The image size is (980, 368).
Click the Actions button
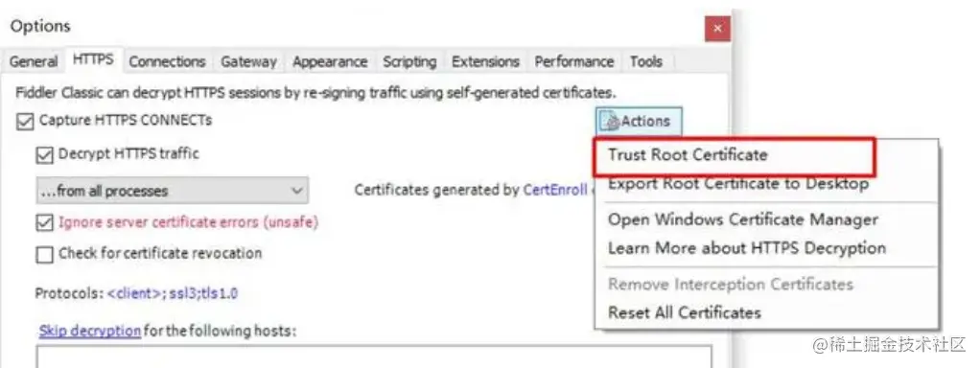point(640,121)
